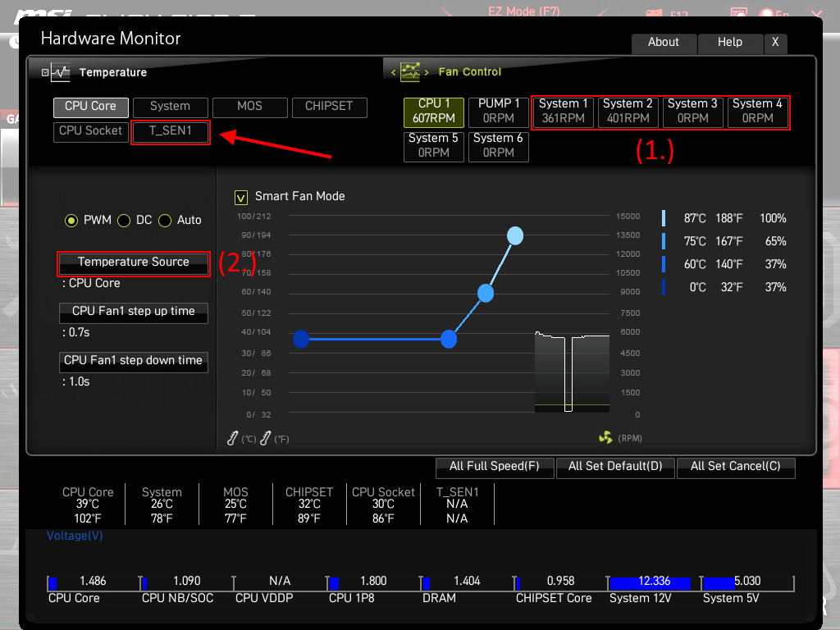Switch to the T_SEN1 temperature tab
The image size is (840, 630).
tap(171, 132)
